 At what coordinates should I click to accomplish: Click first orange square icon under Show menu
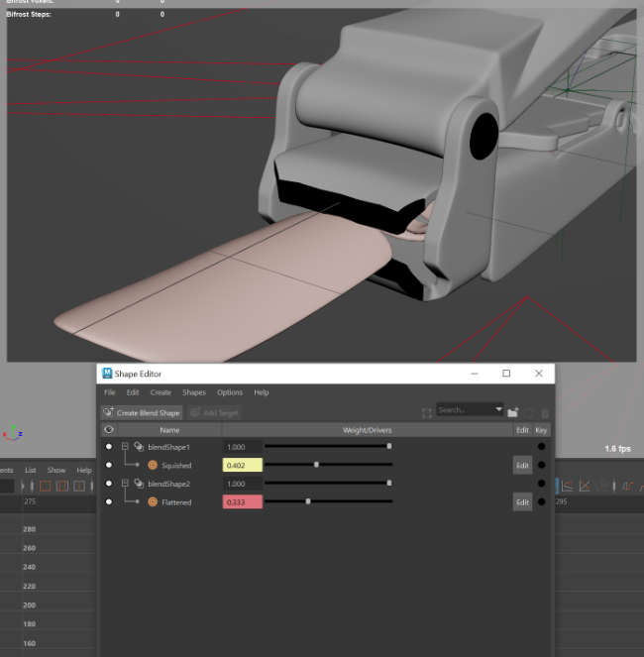point(46,486)
